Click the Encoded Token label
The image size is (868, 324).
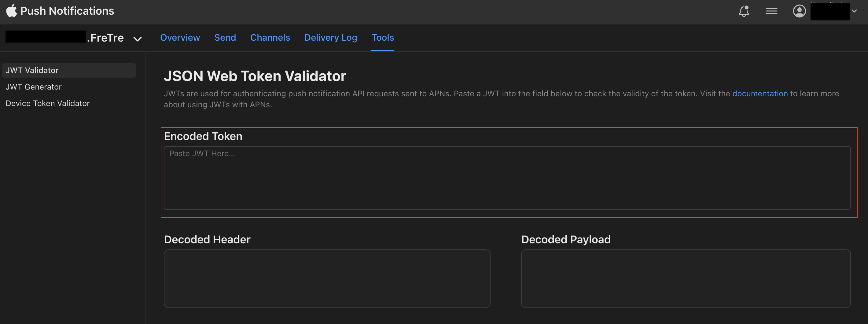pyautogui.click(x=203, y=136)
